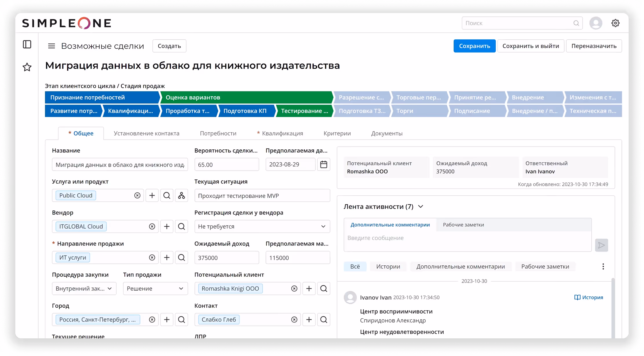Open settings gear in header
The width and height of the screenshot is (644, 356).
point(615,23)
